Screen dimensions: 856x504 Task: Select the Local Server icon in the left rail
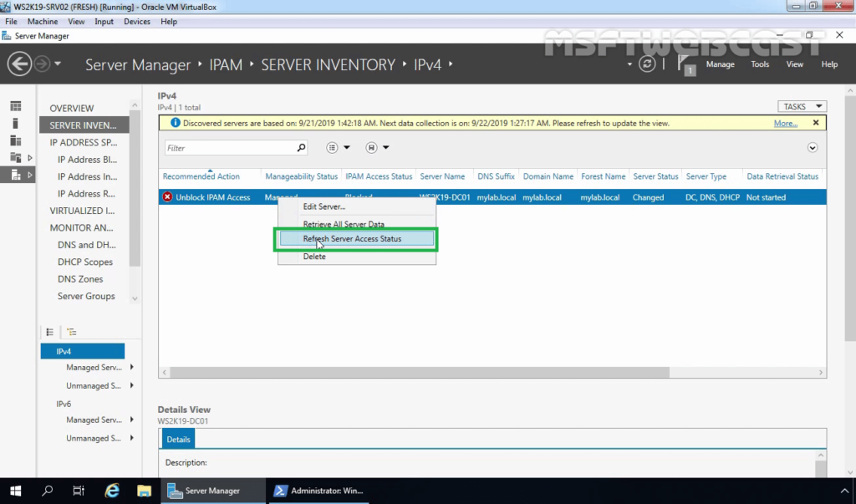(16, 124)
